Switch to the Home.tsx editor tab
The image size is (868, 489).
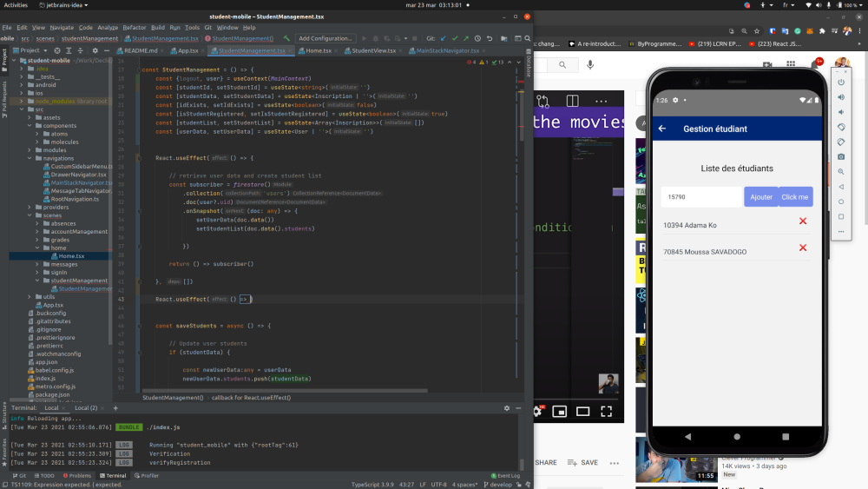[317, 50]
